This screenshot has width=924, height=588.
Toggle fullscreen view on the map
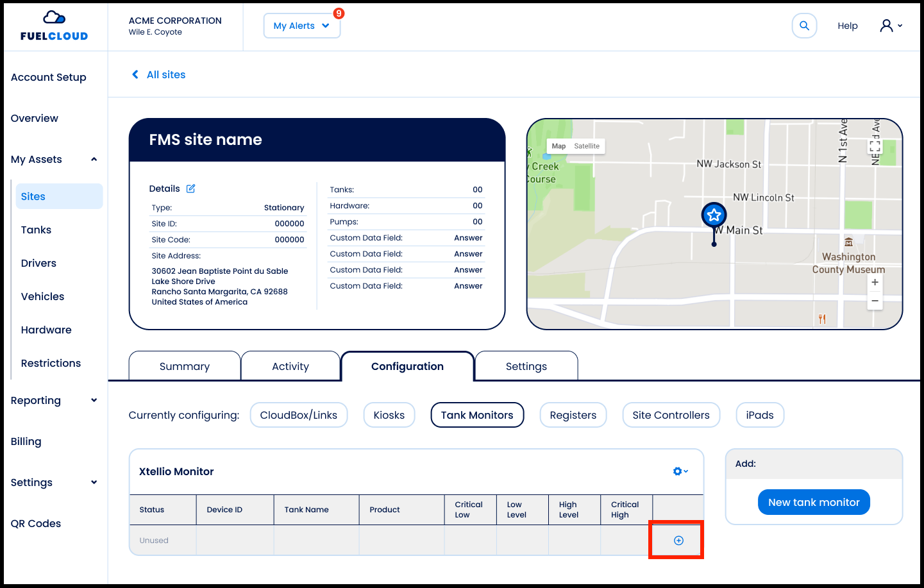click(875, 147)
